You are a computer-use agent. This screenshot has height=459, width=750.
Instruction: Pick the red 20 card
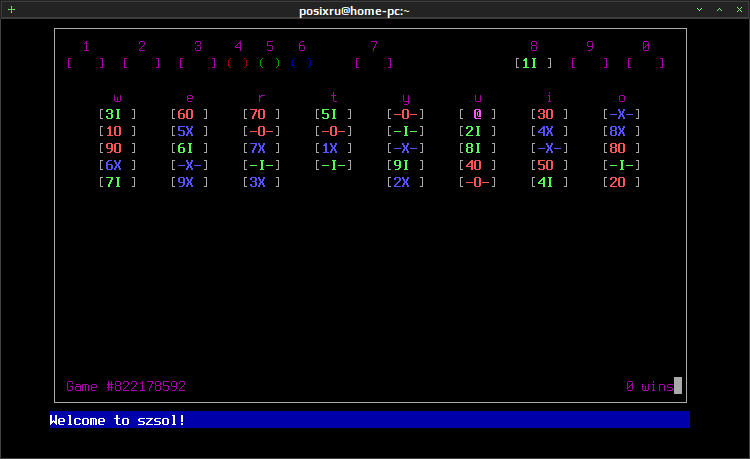(621, 182)
